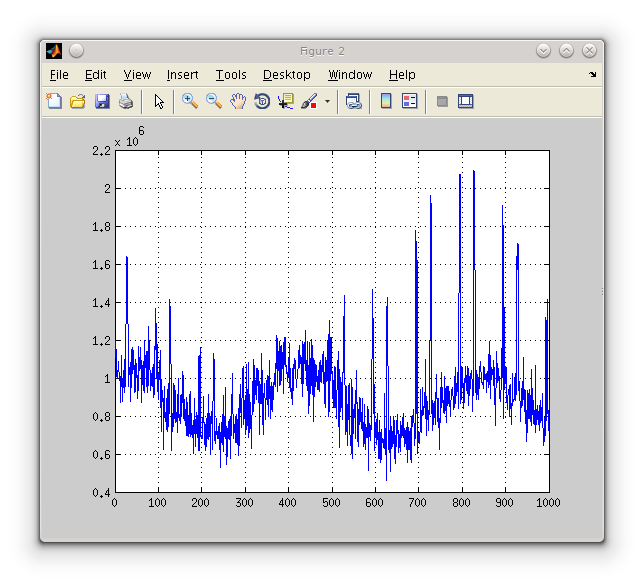Select the Brush data tool
644x582 pixels.
coord(309,101)
